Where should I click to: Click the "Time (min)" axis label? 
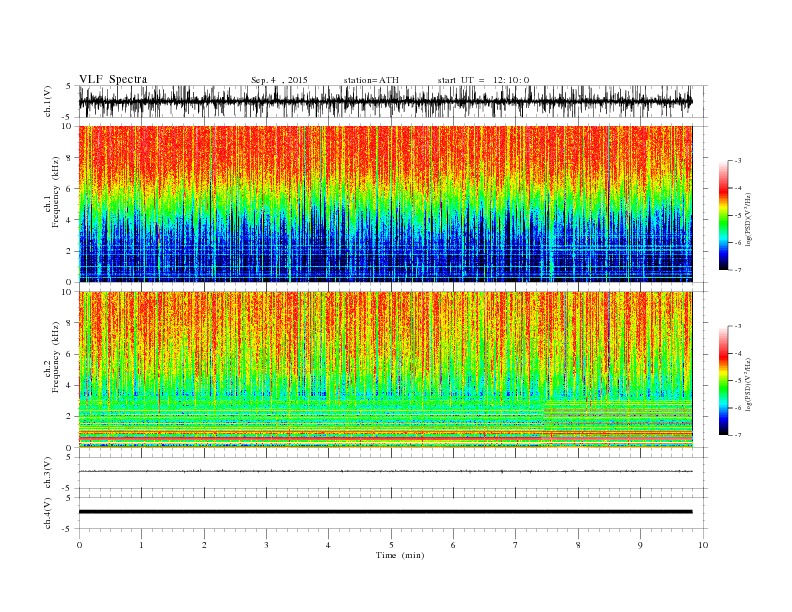pos(400,555)
